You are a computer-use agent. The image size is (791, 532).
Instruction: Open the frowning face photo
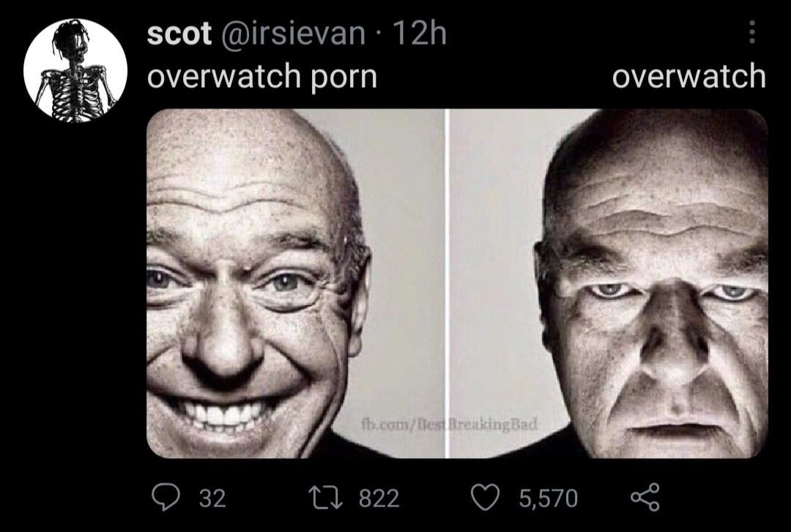coord(609,283)
